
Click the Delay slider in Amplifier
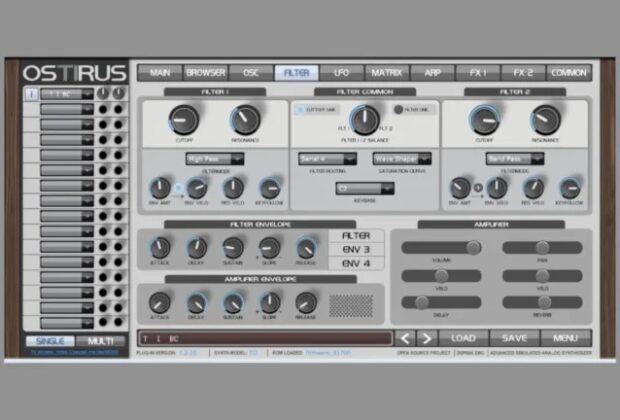click(441, 303)
